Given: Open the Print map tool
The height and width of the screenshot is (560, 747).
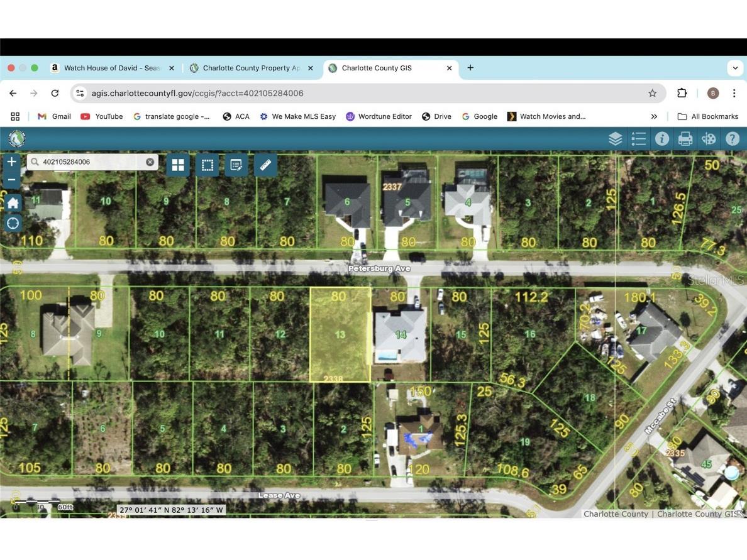Looking at the screenshot, I should pos(685,138).
